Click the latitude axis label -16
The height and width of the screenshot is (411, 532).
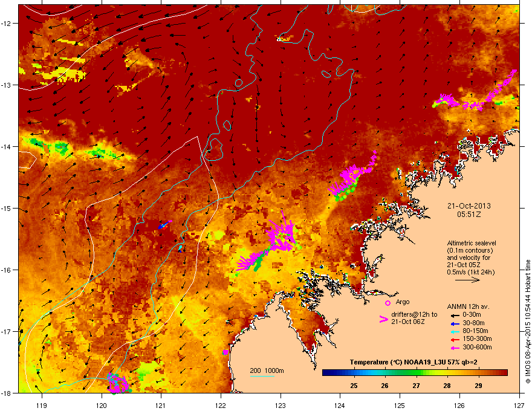pyautogui.click(x=7, y=270)
